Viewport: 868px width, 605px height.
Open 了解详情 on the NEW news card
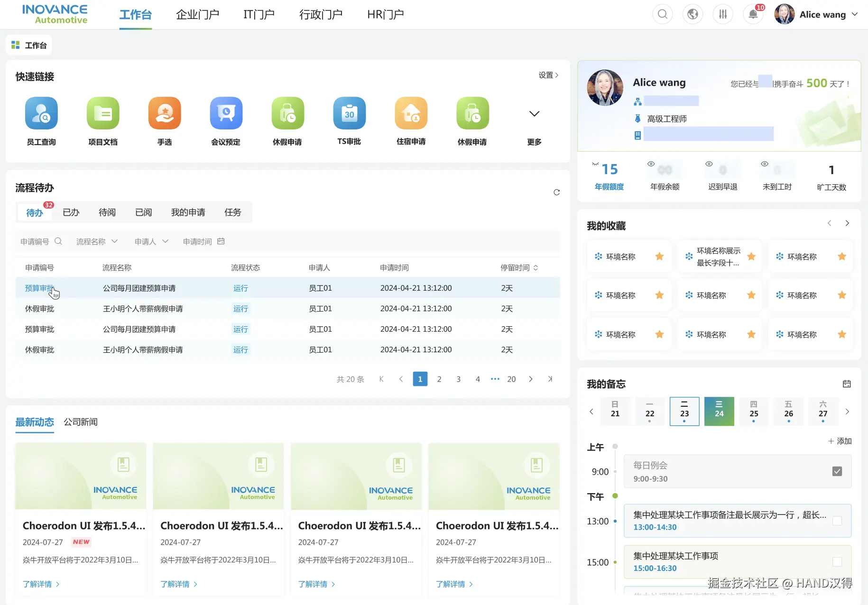(x=41, y=584)
